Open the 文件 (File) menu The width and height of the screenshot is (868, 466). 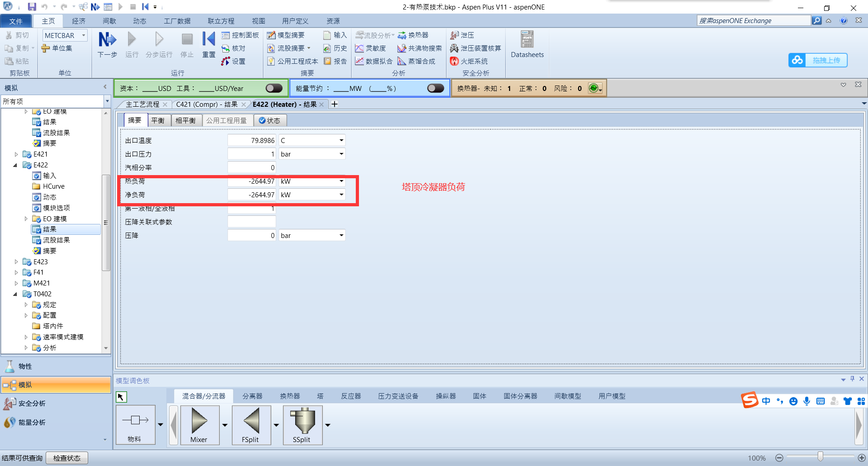pyautogui.click(x=16, y=21)
